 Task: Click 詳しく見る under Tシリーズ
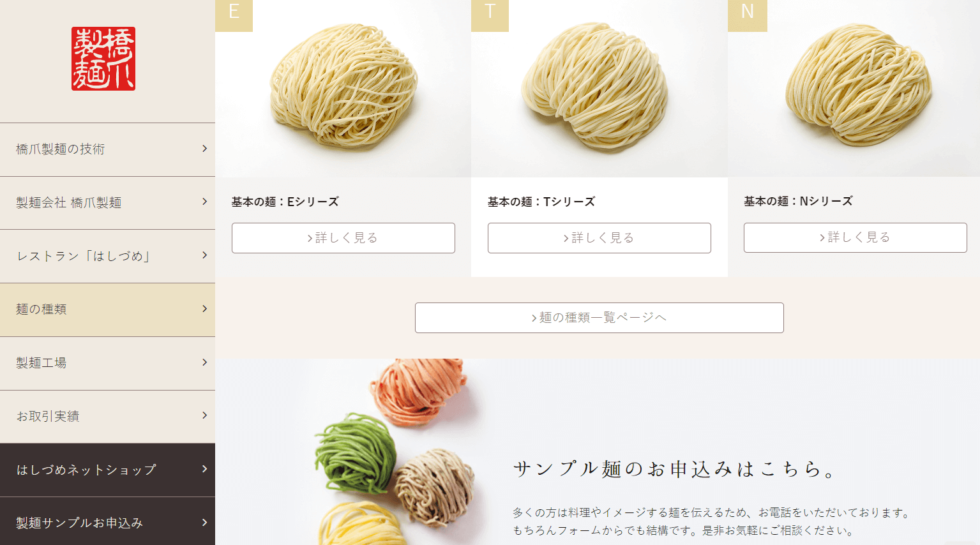pyautogui.click(x=599, y=238)
